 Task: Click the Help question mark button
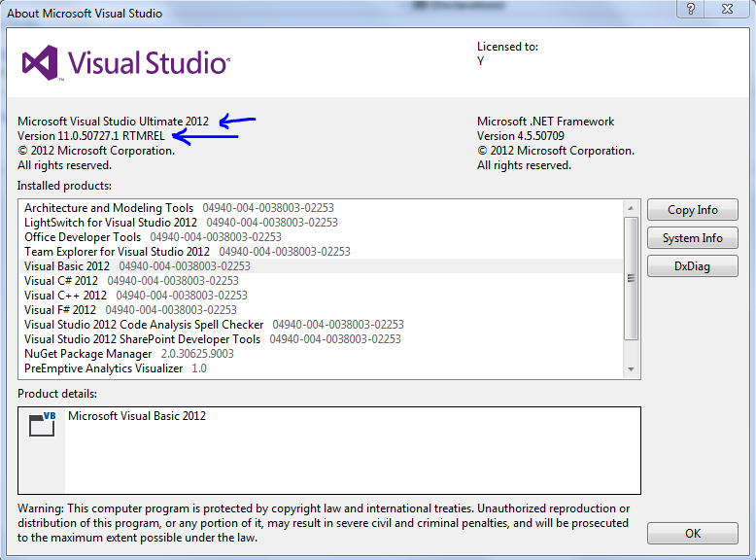point(691,9)
